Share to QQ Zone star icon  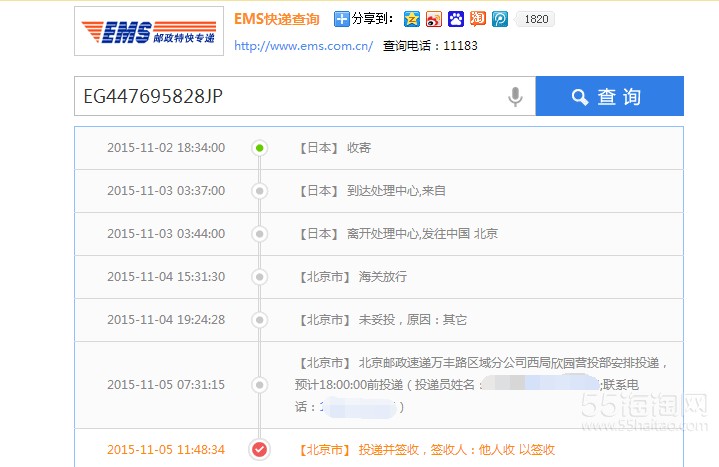pos(412,19)
